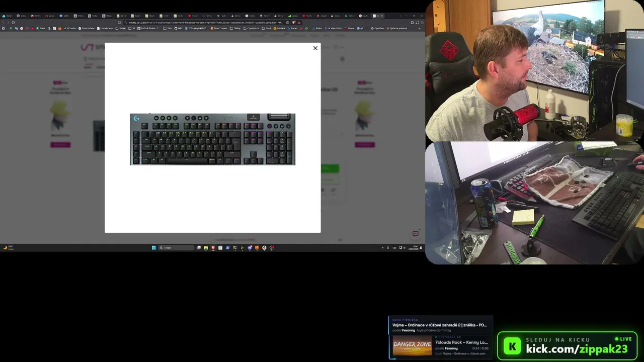Go forward in browser history
The width and height of the screenshot is (644, 362).
[9, 22]
